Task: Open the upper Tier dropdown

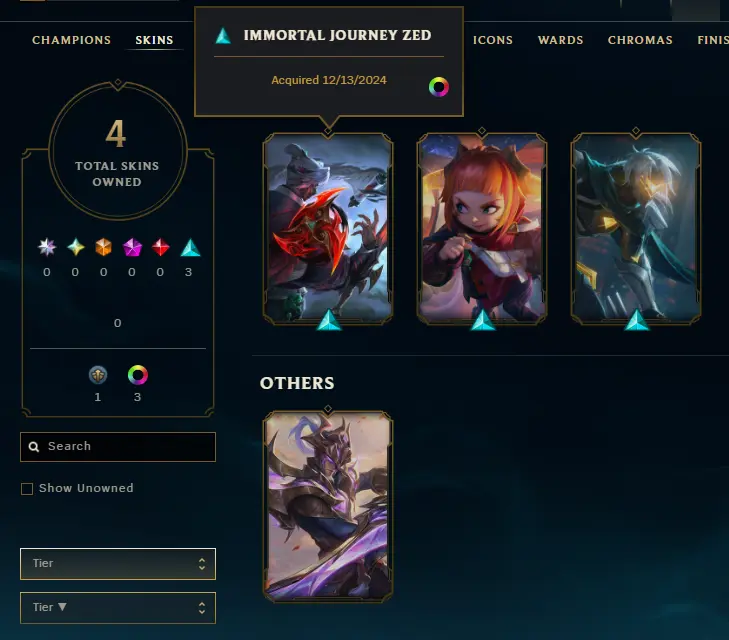Action: pyautogui.click(x=118, y=564)
